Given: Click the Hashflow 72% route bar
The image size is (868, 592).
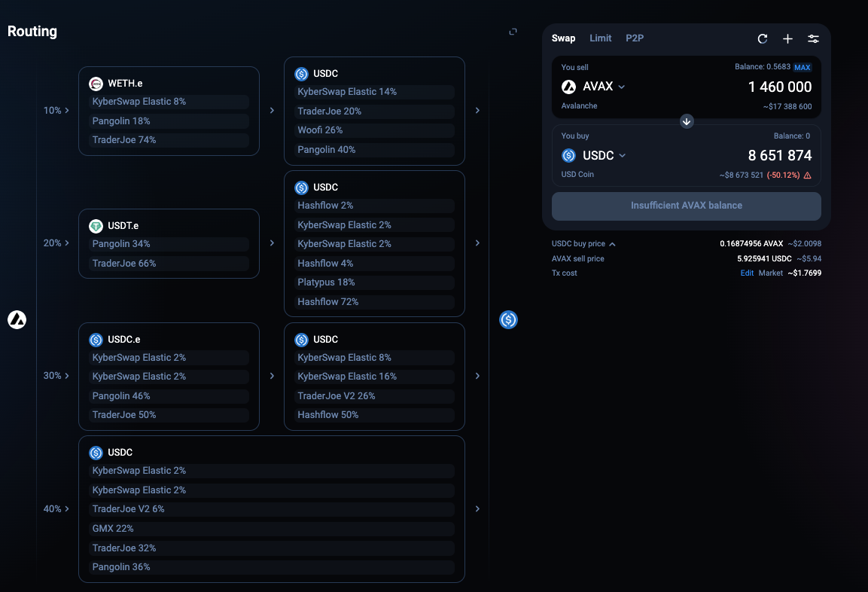Looking at the screenshot, I should coord(374,302).
